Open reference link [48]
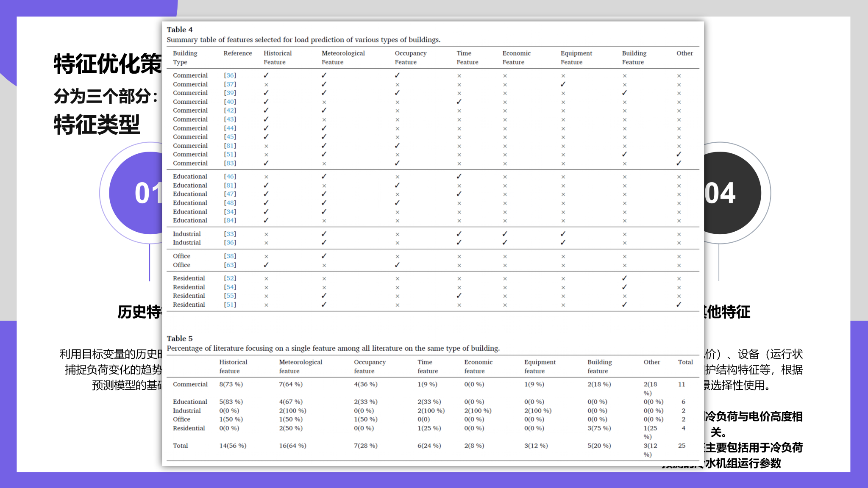Image resolution: width=868 pixels, height=488 pixels. (230, 203)
